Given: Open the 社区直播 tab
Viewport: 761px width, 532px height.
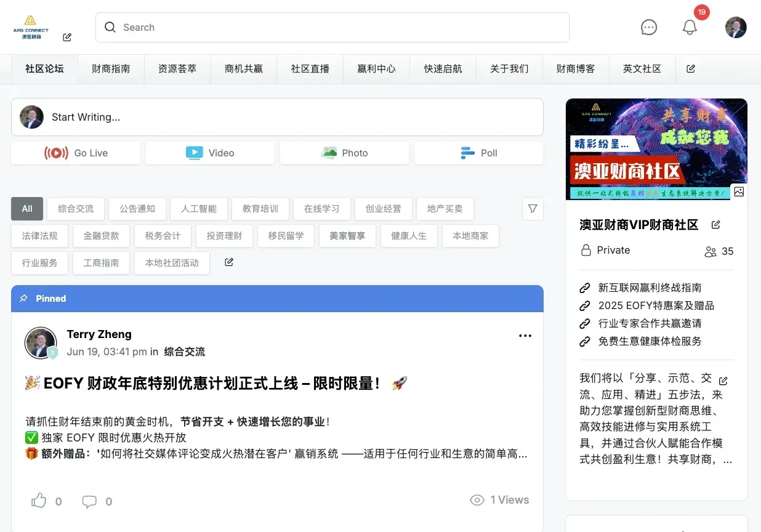Looking at the screenshot, I should click(310, 69).
